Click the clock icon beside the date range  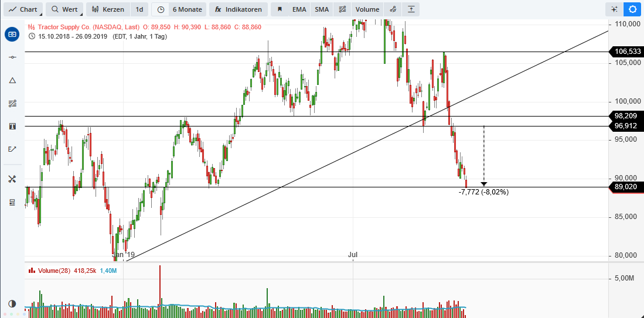pyautogui.click(x=32, y=36)
